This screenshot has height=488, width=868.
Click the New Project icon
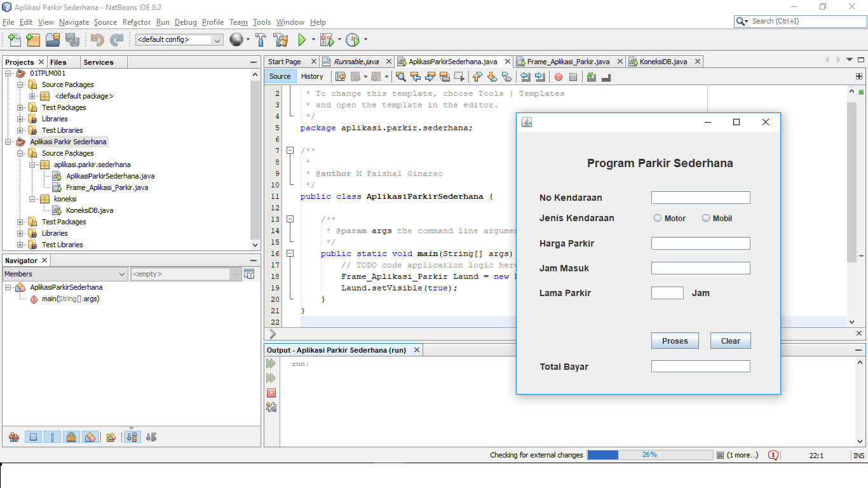(x=32, y=39)
